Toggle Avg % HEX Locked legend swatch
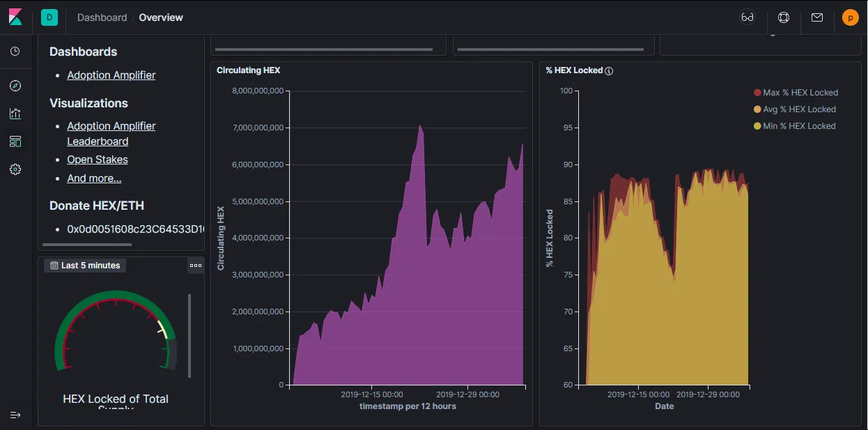Screen dimensions: 868x430 tap(757, 109)
